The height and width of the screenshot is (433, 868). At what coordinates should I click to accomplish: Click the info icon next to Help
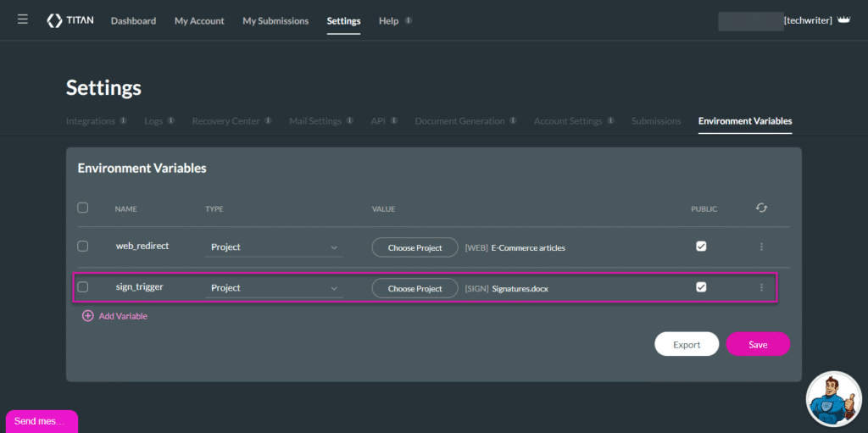click(409, 20)
